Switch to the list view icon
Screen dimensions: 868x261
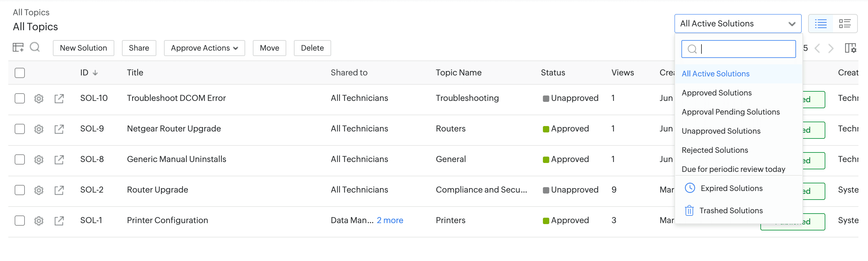click(x=821, y=24)
